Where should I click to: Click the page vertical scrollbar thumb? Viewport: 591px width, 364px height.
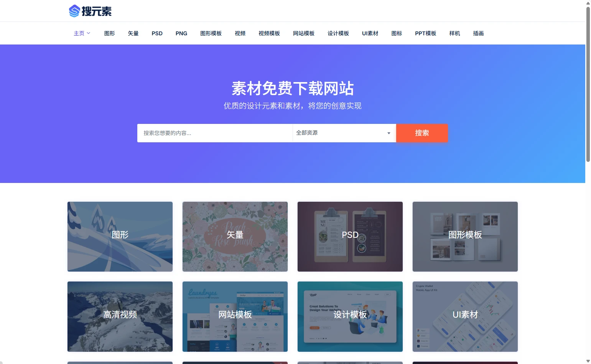(x=588, y=84)
